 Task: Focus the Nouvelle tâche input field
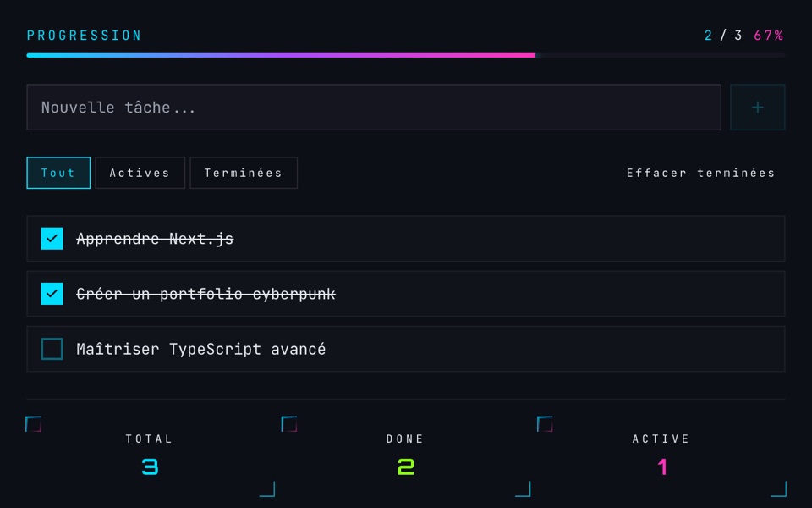(374, 108)
